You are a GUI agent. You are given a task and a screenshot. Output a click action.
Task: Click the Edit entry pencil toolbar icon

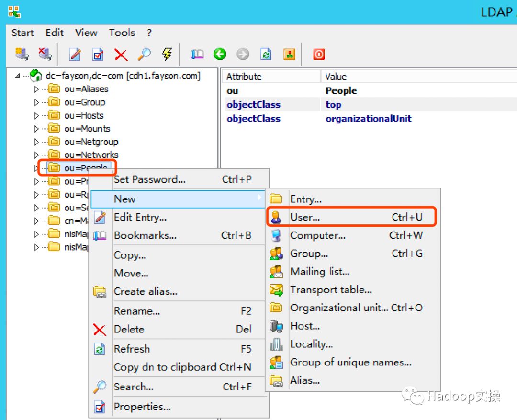coord(75,55)
